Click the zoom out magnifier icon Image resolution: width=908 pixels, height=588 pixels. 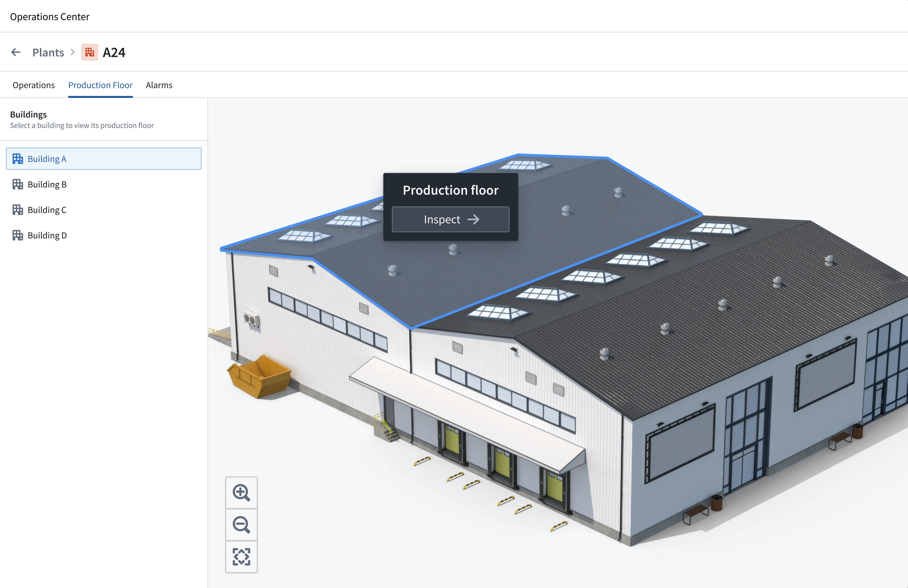pyautogui.click(x=241, y=524)
